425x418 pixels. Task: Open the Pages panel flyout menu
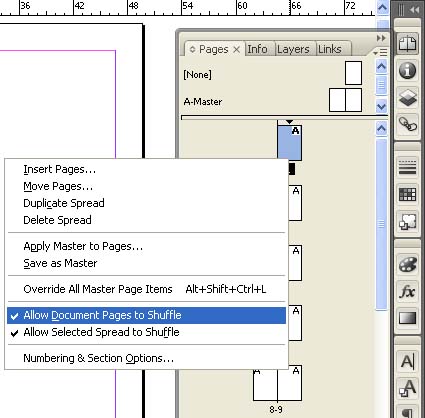(x=380, y=52)
